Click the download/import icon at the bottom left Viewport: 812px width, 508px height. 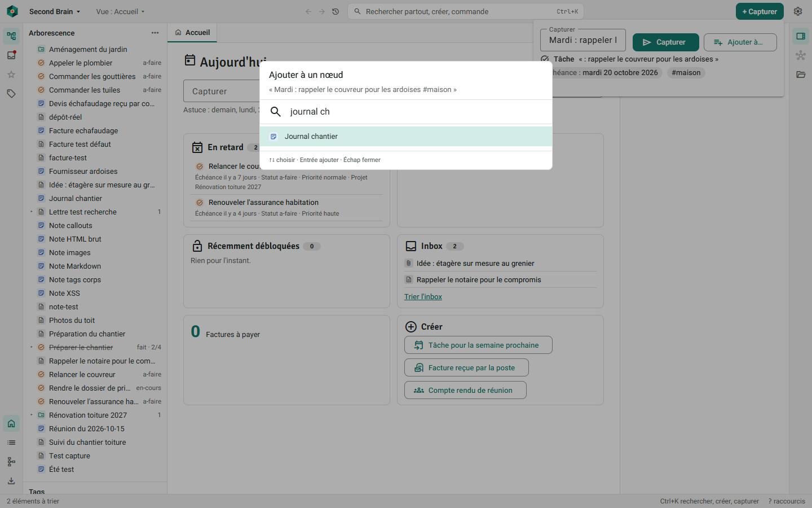[x=11, y=481]
